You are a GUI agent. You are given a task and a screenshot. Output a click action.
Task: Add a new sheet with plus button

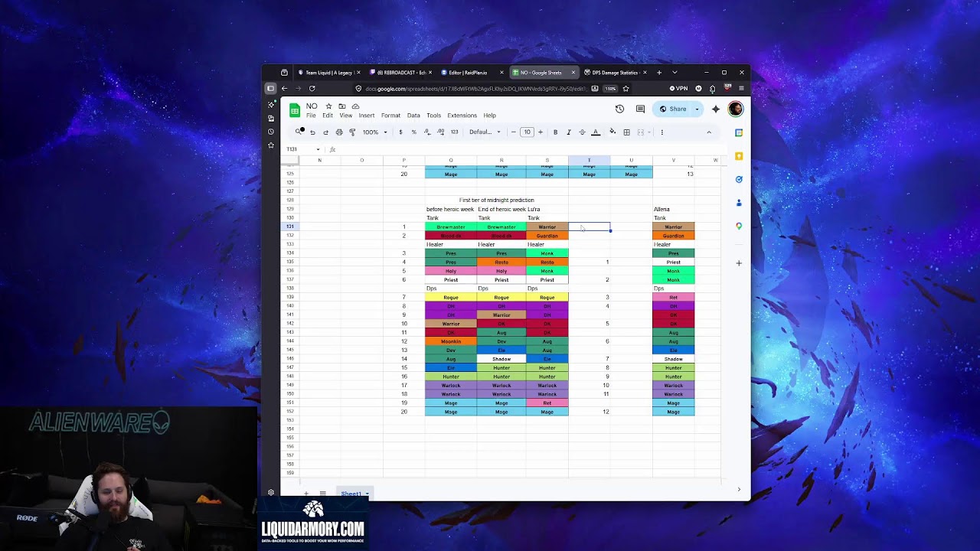pyautogui.click(x=306, y=494)
